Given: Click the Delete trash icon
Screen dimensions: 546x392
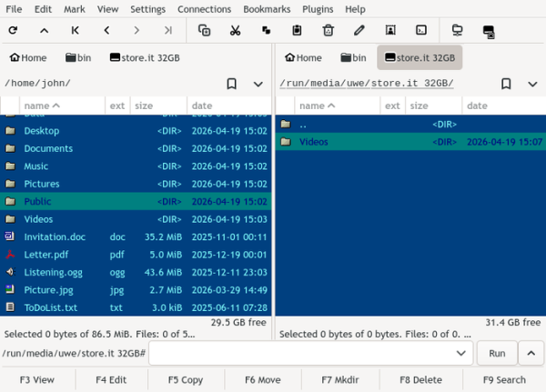Looking at the screenshot, I should click(328, 30).
